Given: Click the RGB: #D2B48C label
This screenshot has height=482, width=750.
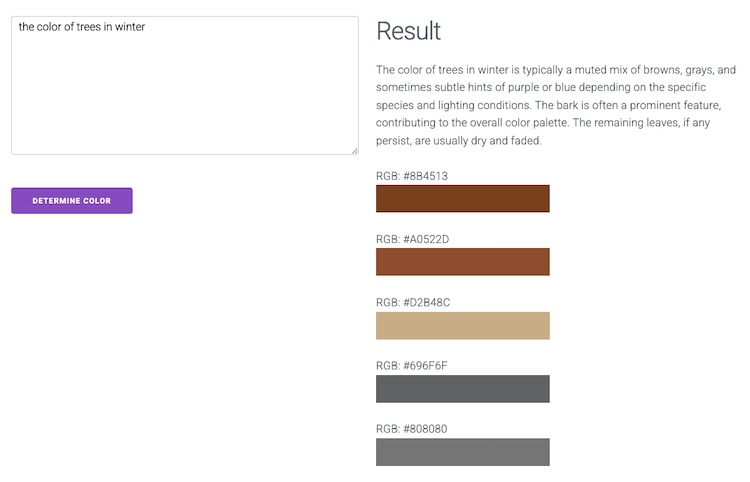Looking at the screenshot, I should (412, 302).
